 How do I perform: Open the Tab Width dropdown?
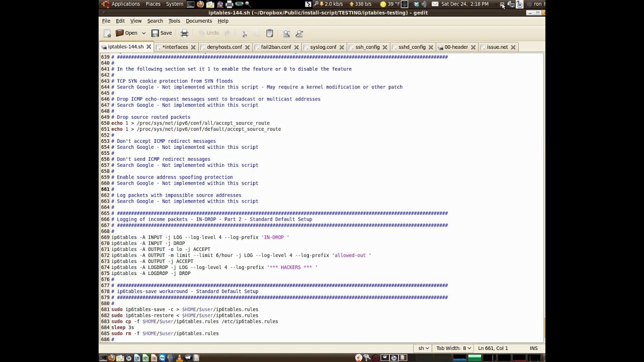coord(454,348)
